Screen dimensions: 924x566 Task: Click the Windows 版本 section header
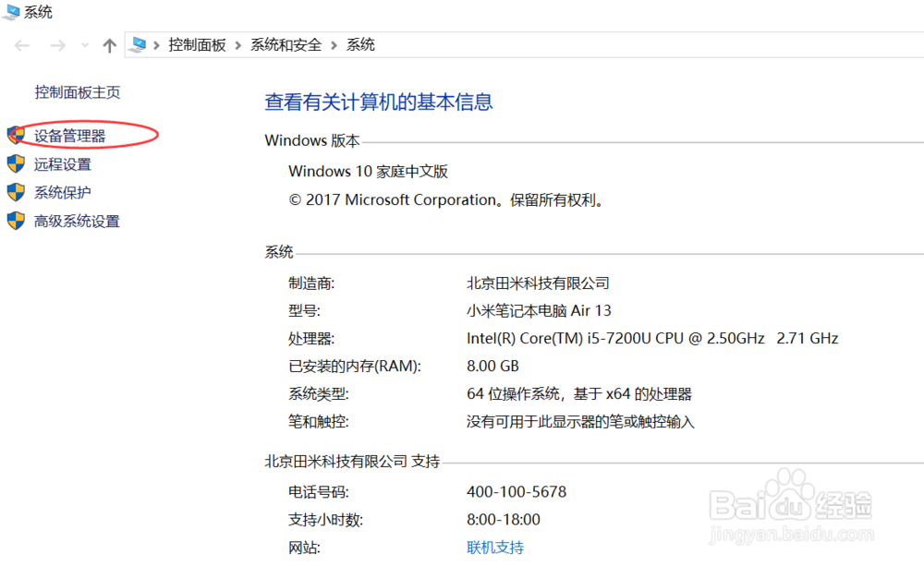312,140
